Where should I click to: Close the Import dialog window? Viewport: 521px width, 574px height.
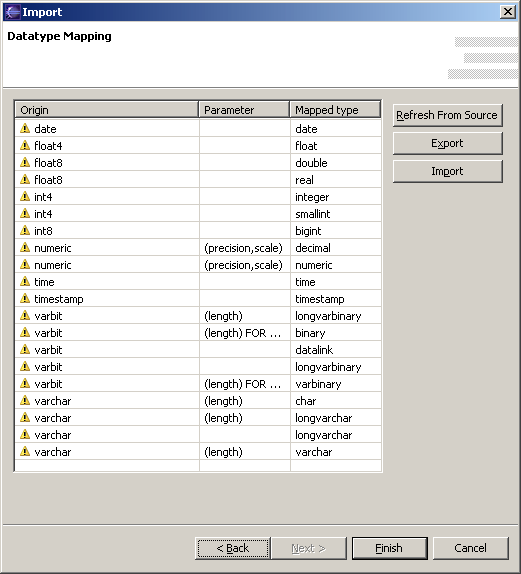pyautogui.click(x=508, y=12)
